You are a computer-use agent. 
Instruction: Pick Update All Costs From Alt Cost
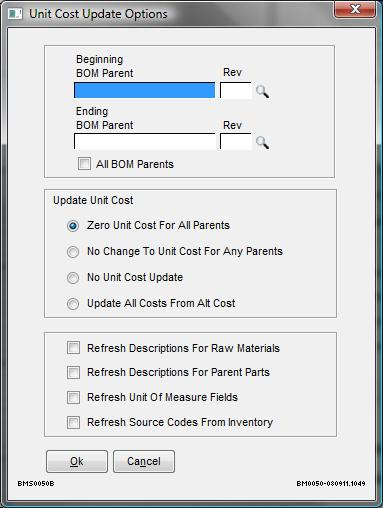73,304
